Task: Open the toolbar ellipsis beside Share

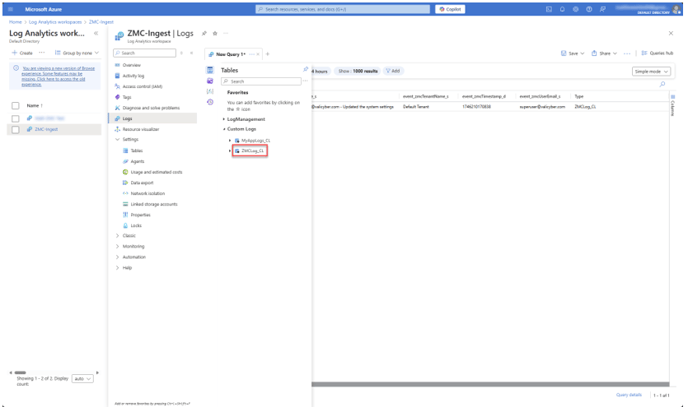Action: coord(627,54)
